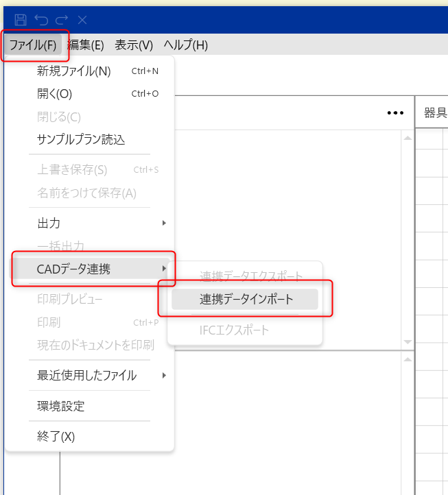Open the ヘルプ(H) menu
This screenshot has width=448, height=495.
click(x=185, y=45)
